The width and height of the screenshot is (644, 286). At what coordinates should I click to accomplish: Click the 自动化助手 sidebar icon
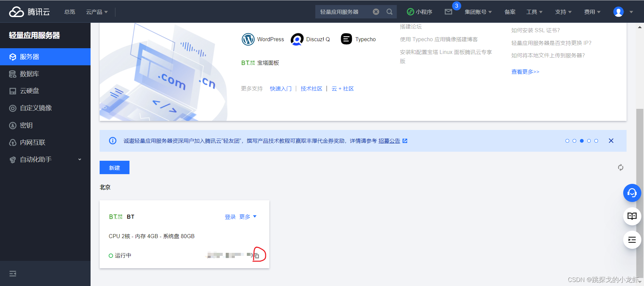[13, 160]
